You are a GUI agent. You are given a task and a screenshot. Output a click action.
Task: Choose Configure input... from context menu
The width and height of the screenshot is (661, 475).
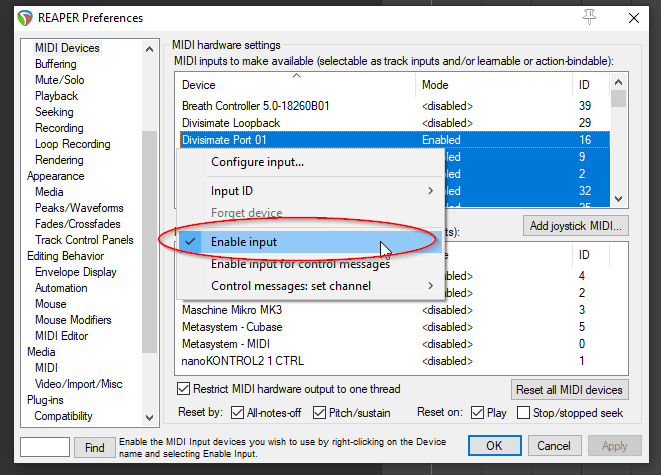tap(310, 162)
